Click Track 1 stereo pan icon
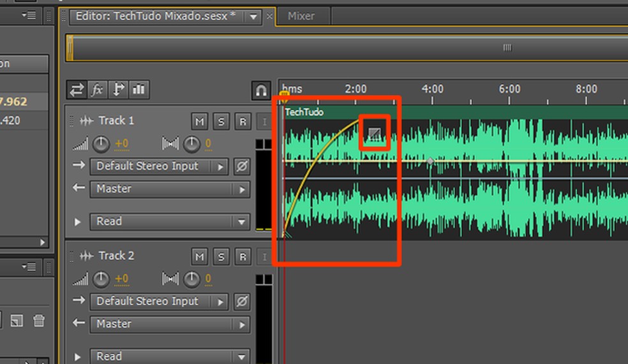This screenshot has height=364, width=628. pyautogui.click(x=170, y=143)
